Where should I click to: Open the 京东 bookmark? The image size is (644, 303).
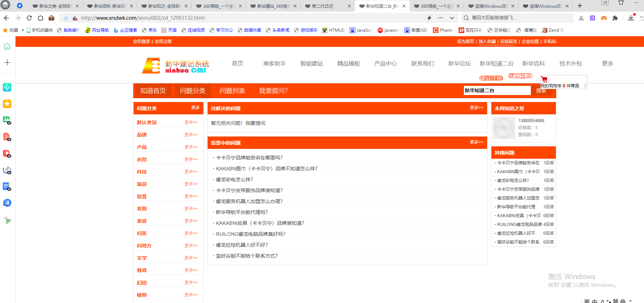point(149,30)
